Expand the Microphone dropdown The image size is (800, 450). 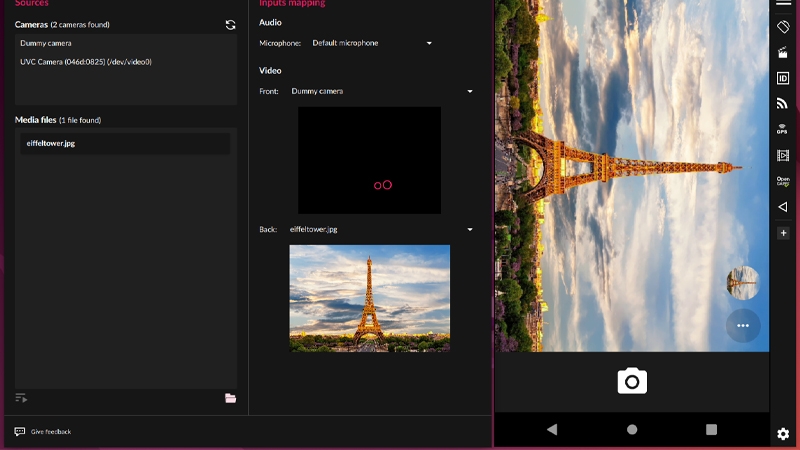[x=372, y=43]
